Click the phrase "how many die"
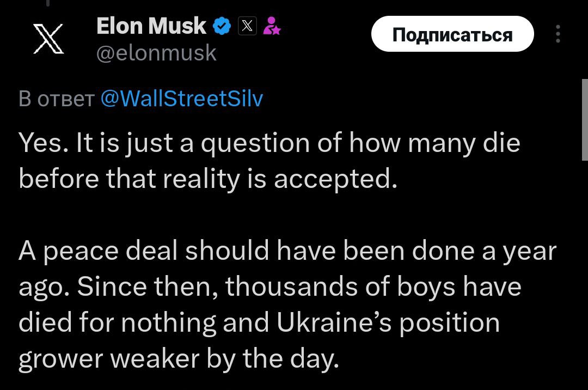 [434, 143]
